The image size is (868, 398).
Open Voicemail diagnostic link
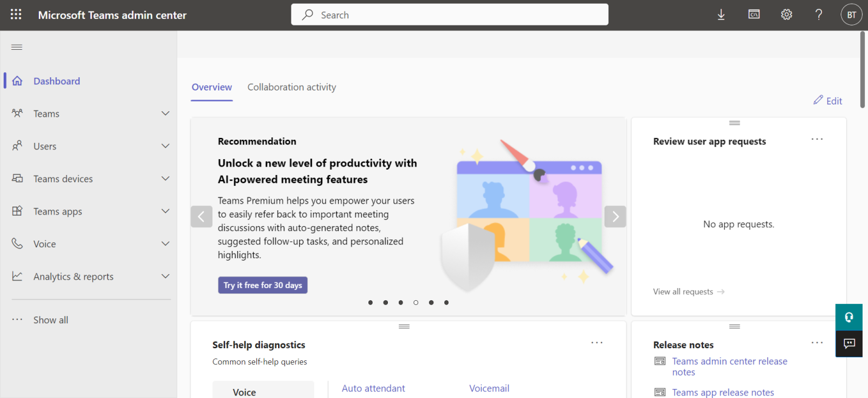click(489, 388)
